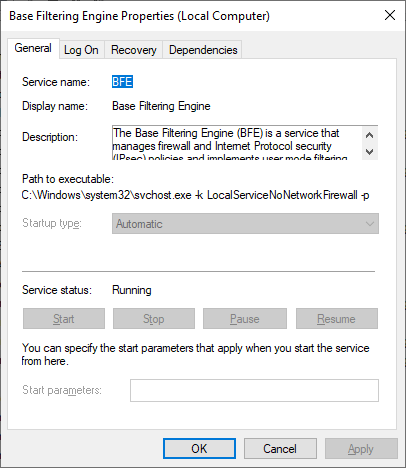Click the Running service status text
Image resolution: width=406 pixels, height=468 pixels.
click(132, 290)
